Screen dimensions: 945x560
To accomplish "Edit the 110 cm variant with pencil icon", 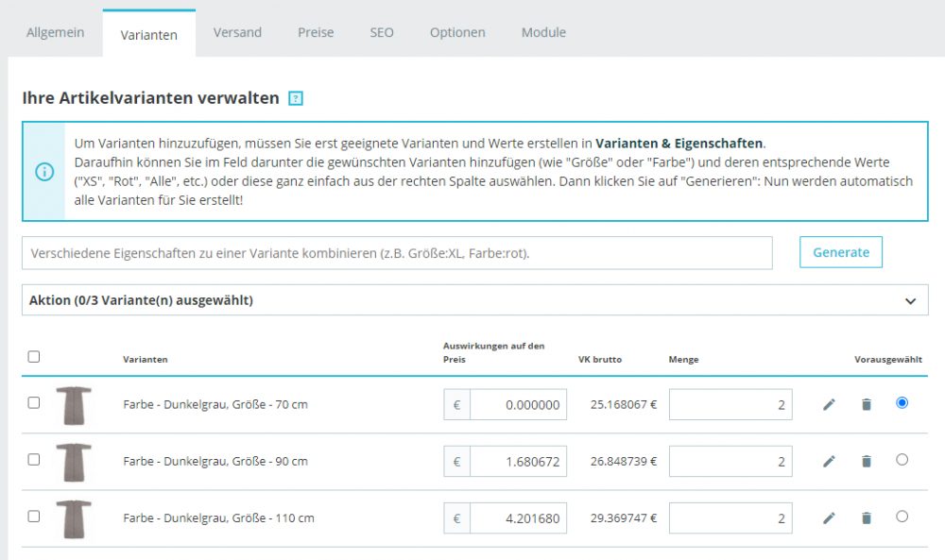I will [829, 518].
